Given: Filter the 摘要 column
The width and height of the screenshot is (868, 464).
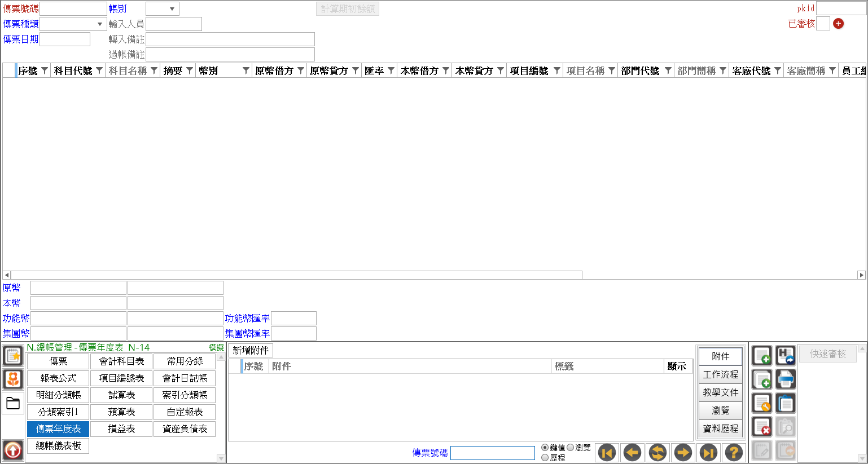Looking at the screenshot, I should 190,70.
